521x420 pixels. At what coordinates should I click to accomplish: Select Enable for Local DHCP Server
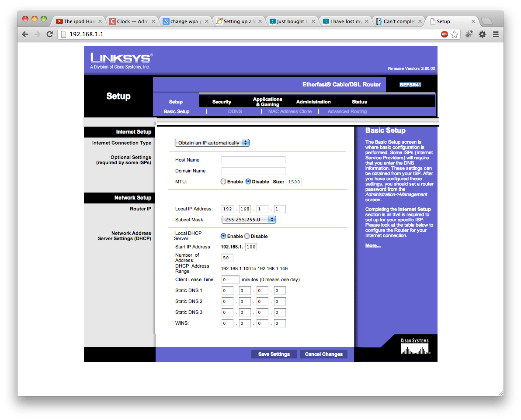pyautogui.click(x=222, y=236)
